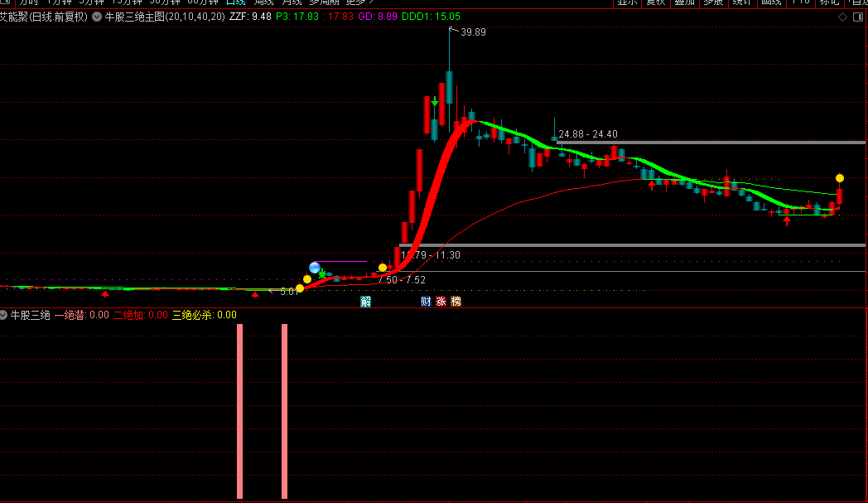Click the diamond icon at chart top-right
The height and width of the screenshot is (503, 868).
pos(842,17)
